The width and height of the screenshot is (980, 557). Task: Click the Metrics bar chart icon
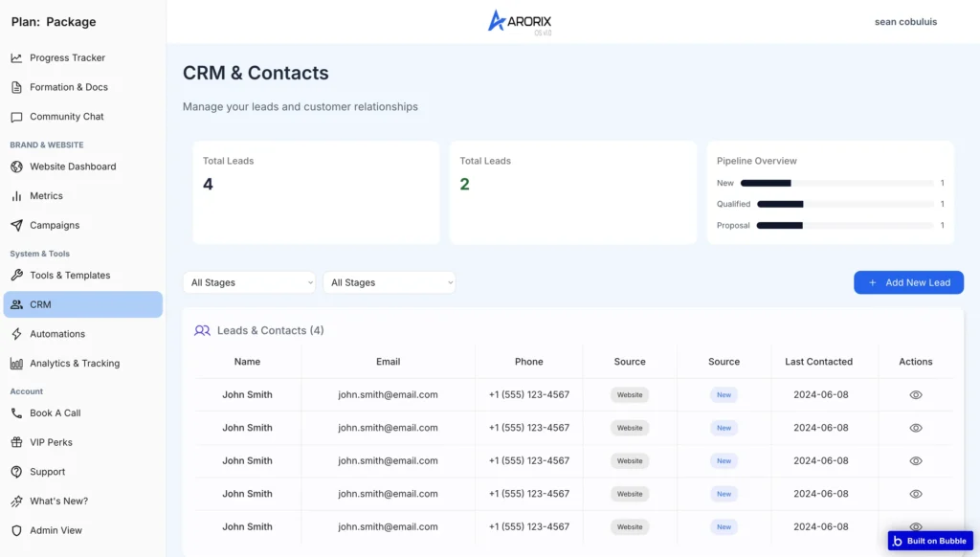pyautogui.click(x=17, y=196)
